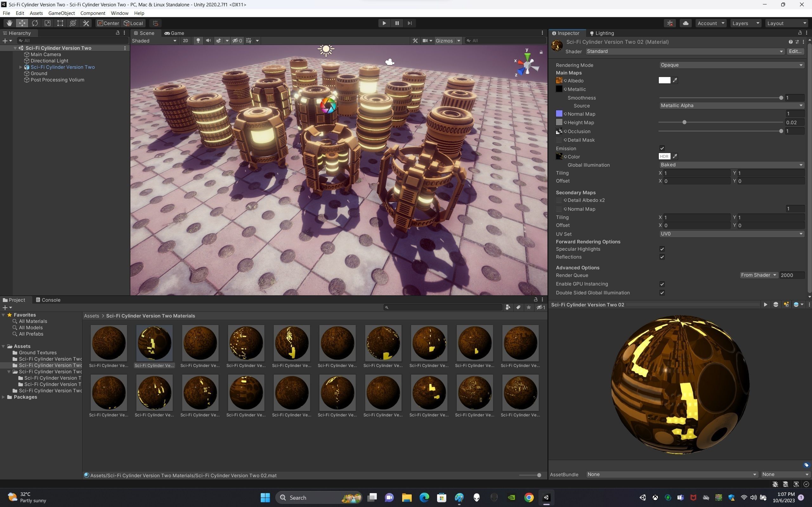This screenshot has height=507, width=812.
Task: Open Unity cloud services with the cloud icon
Action: (685, 23)
